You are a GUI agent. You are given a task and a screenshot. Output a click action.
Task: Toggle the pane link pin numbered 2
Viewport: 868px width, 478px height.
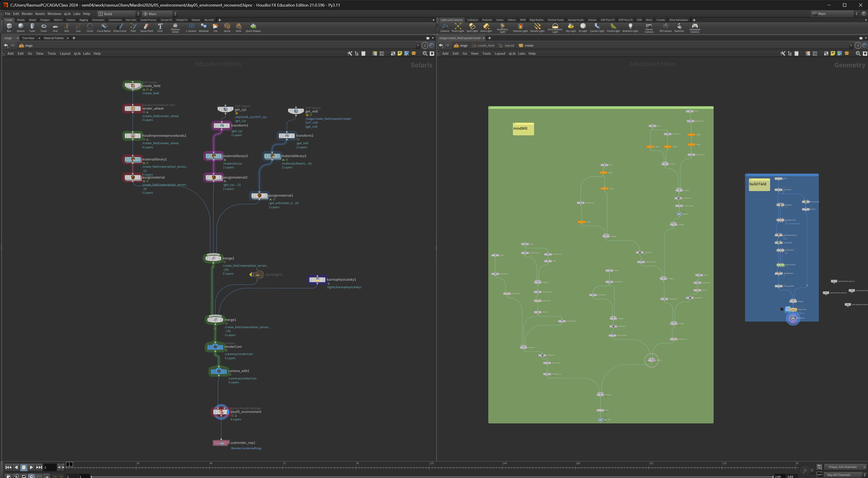pos(858,45)
